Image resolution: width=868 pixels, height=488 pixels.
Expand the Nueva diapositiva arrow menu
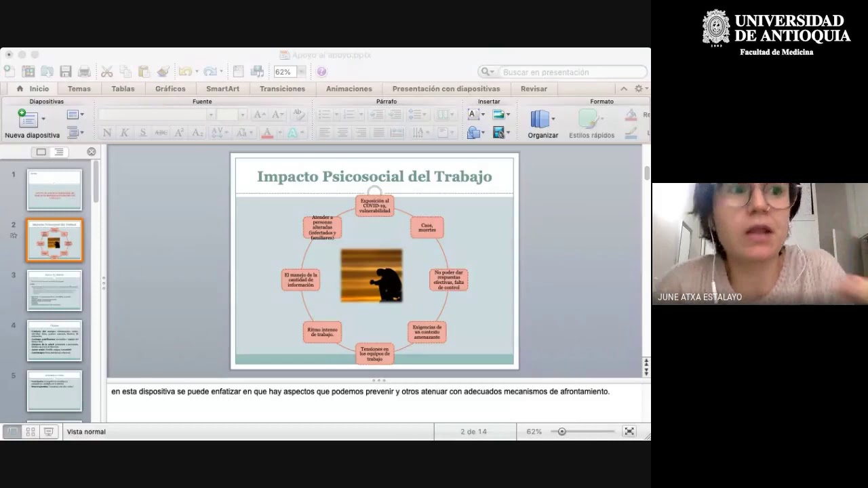43,119
